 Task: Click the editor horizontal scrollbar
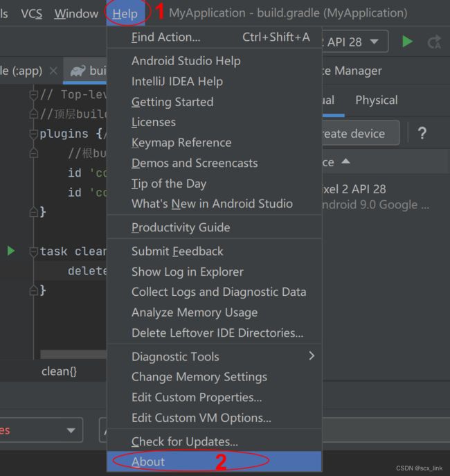[x=73, y=354]
